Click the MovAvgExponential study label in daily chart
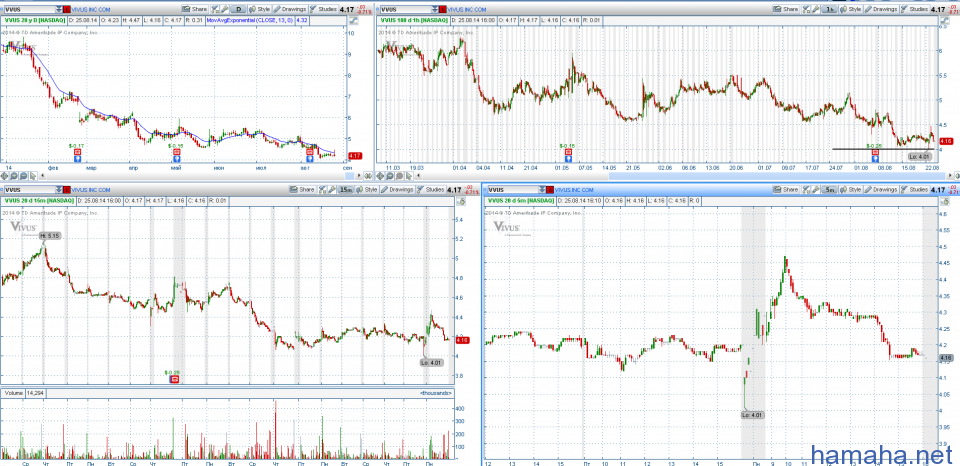This screenshot has height=466, width=960. coord(250,20)
